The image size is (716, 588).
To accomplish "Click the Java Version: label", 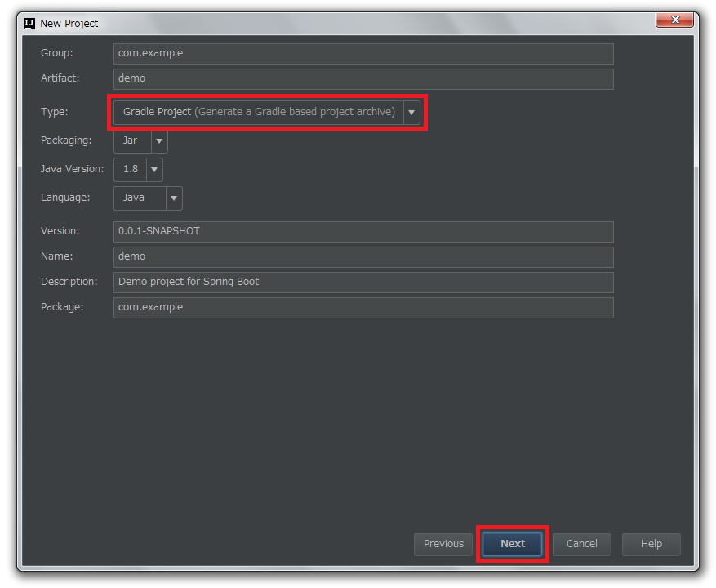I will (72, 169).
